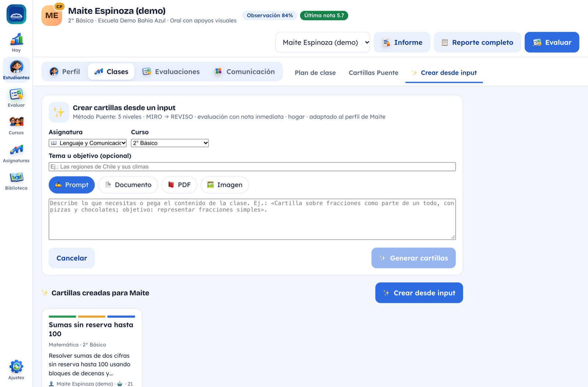
Task: Open the Cartillas Puente subtab
Action: point(373,73)
